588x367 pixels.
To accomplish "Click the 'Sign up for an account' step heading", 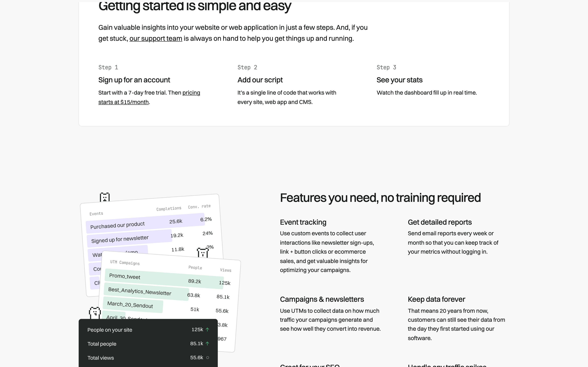I will [x=134, y=80].
